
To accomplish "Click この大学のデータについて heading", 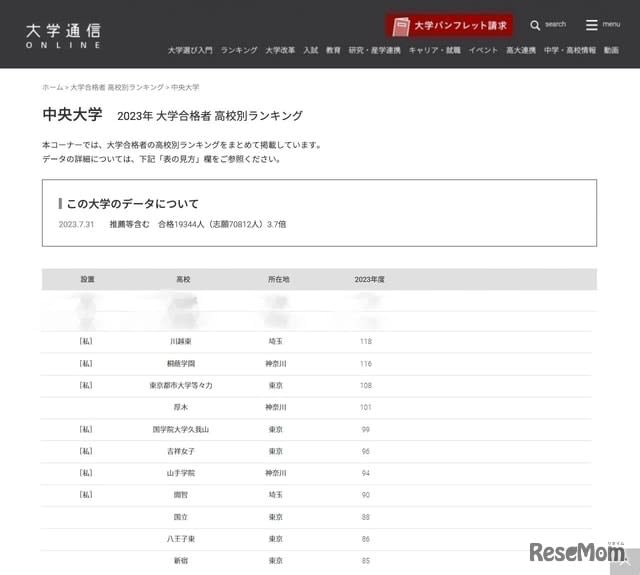I will [x=133, y=204].
